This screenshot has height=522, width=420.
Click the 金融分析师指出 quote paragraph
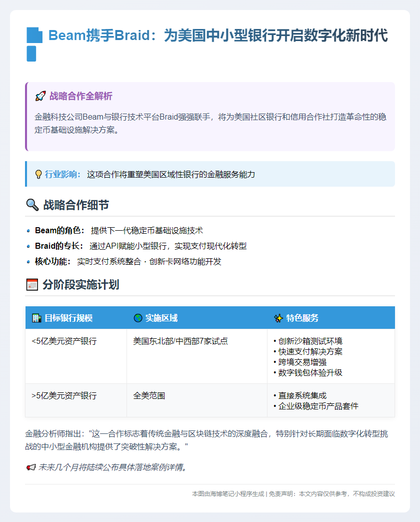[206, 440]
